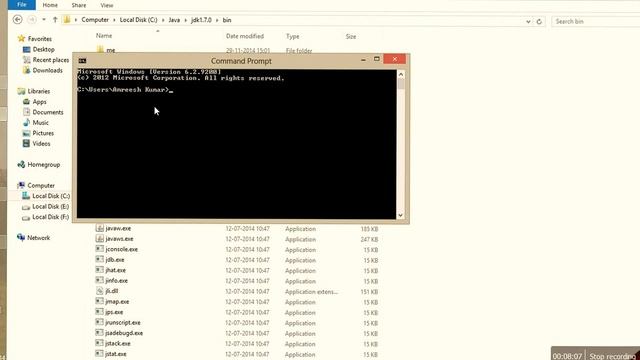
Task: Open the File ribbon tab
Action: tap(22, 5)
